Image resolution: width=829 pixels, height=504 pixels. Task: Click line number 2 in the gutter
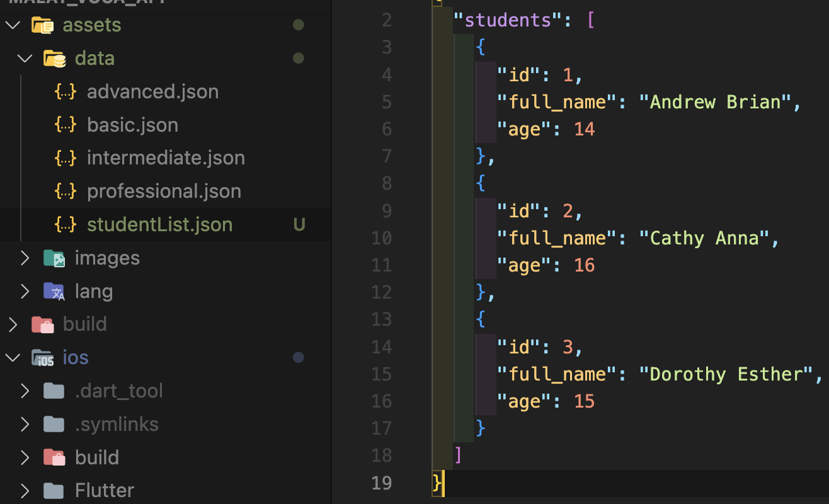pos(387,20)
